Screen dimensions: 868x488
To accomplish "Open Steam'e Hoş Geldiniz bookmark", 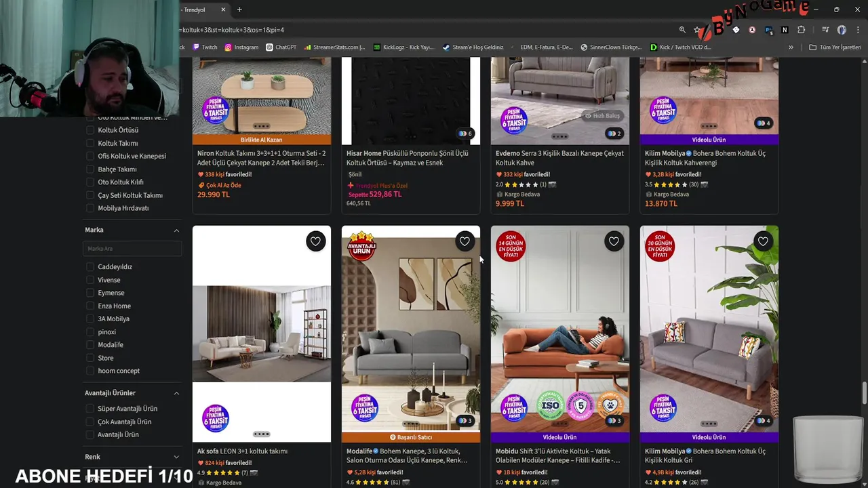I will (473, 47).
